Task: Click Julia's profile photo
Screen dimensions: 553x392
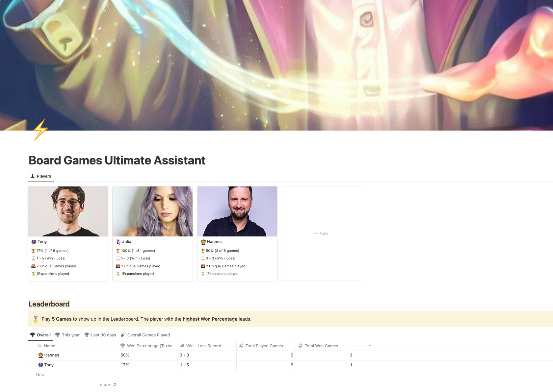Action: 152,211
